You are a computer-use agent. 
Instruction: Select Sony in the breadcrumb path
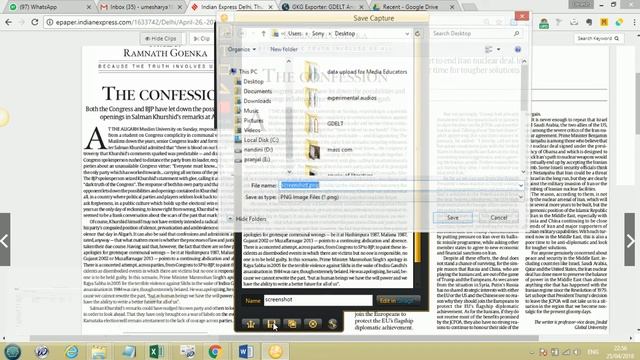318,33
